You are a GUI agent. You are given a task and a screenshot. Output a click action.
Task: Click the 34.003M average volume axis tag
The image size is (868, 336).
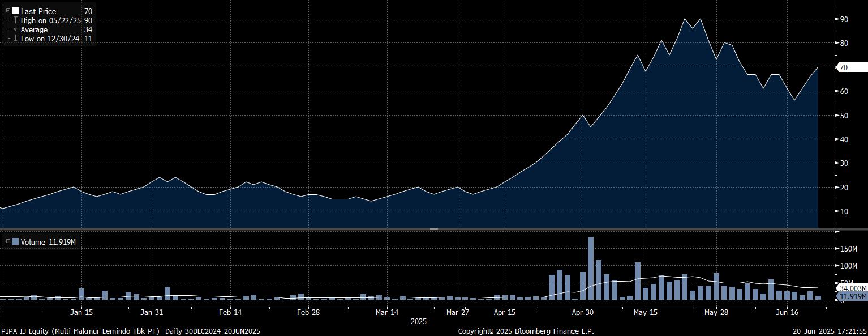pos(853,288)
